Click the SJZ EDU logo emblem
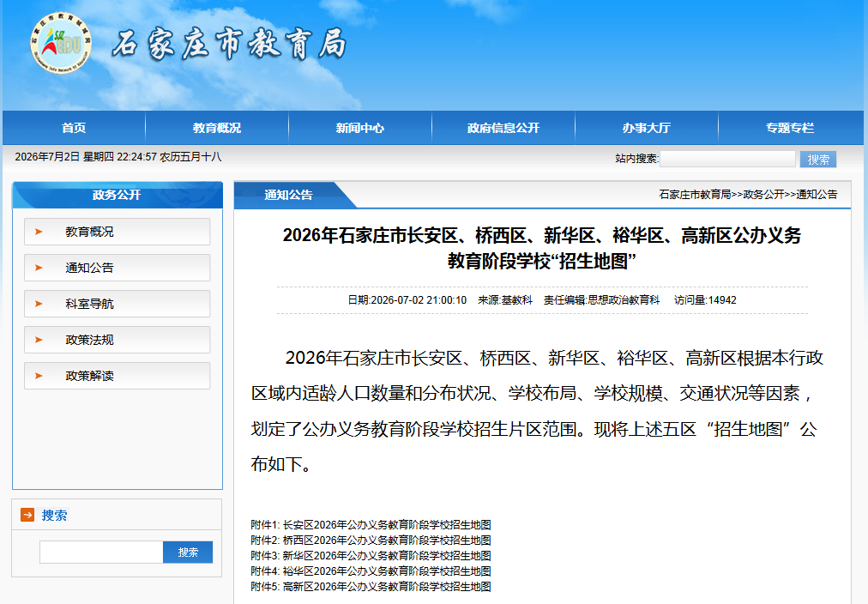Screen dimensions: 868x604 (x=61, y=43)
